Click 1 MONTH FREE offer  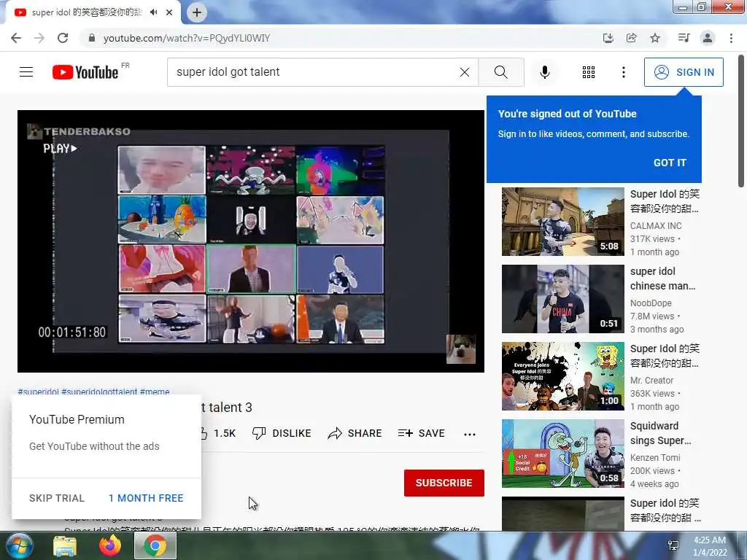146,498
